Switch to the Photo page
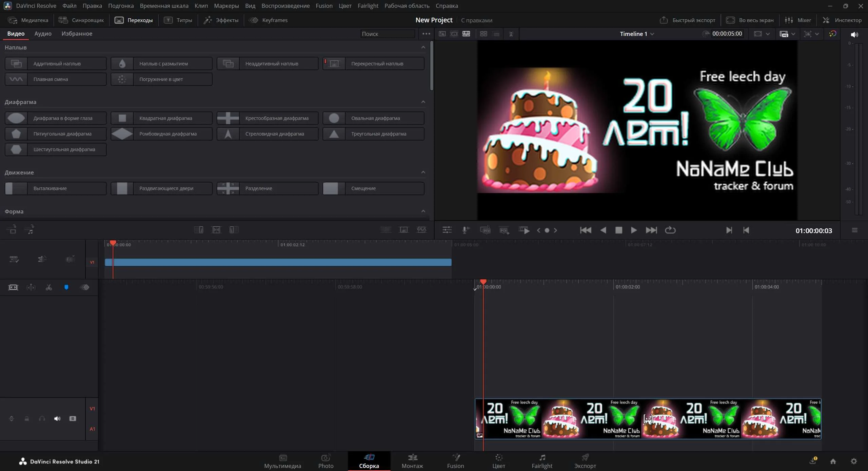The height and width of the screenshot is (471, 868). (x=326, y=461)
